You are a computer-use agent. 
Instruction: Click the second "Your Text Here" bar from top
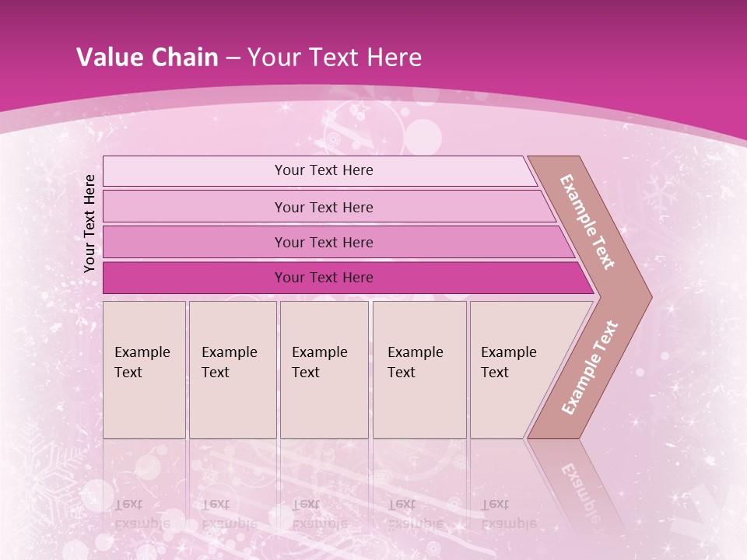(x=324, y=207)
